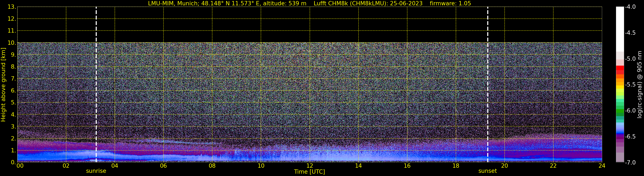This screenshot has height=176, width=644.
Task: Click the height axis tick label 7.
Action: tap(13, 79)
